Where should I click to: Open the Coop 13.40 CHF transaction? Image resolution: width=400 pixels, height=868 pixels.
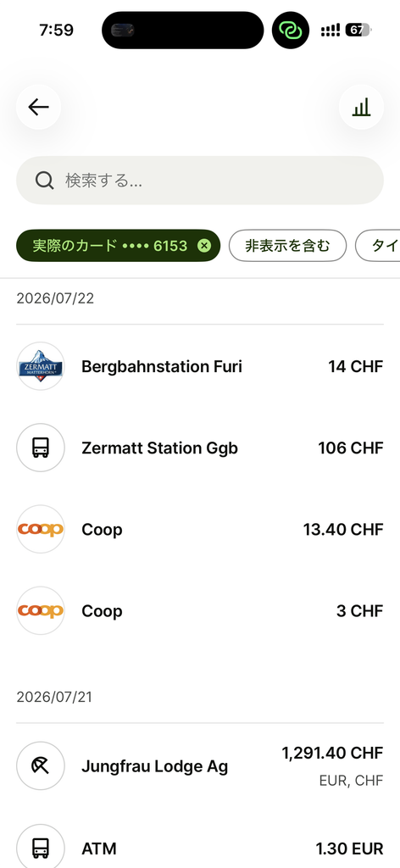(x=200, y=529)
